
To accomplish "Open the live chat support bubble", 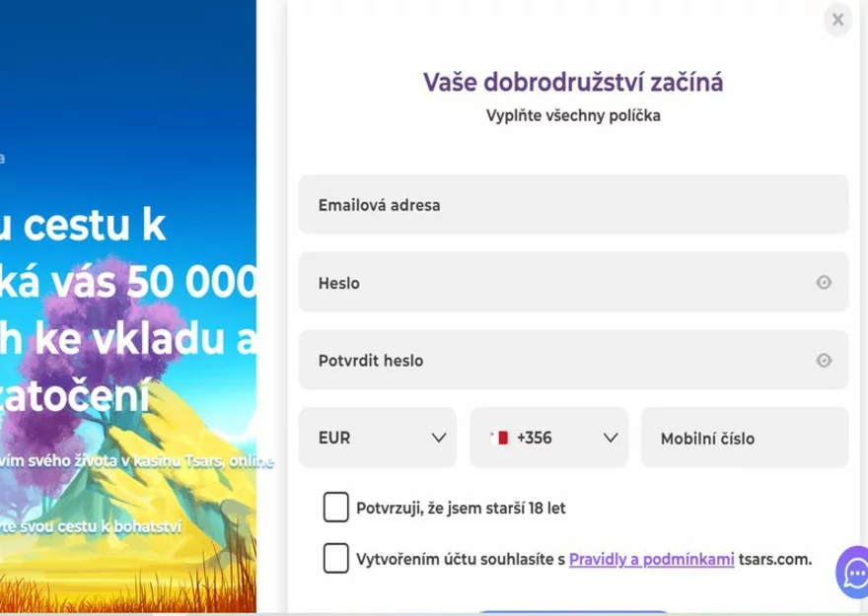I will pyautogui.click(x=851, y=573).
